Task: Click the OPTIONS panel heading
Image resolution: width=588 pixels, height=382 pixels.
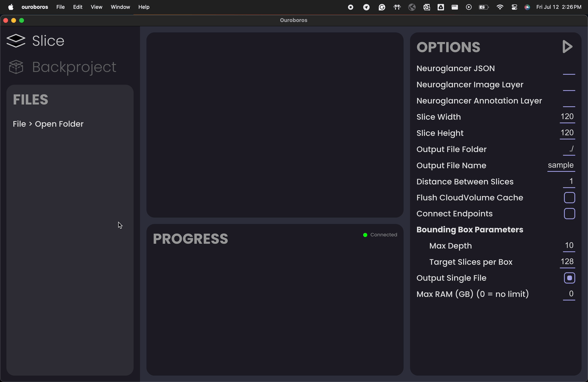Action: point(448,47)
